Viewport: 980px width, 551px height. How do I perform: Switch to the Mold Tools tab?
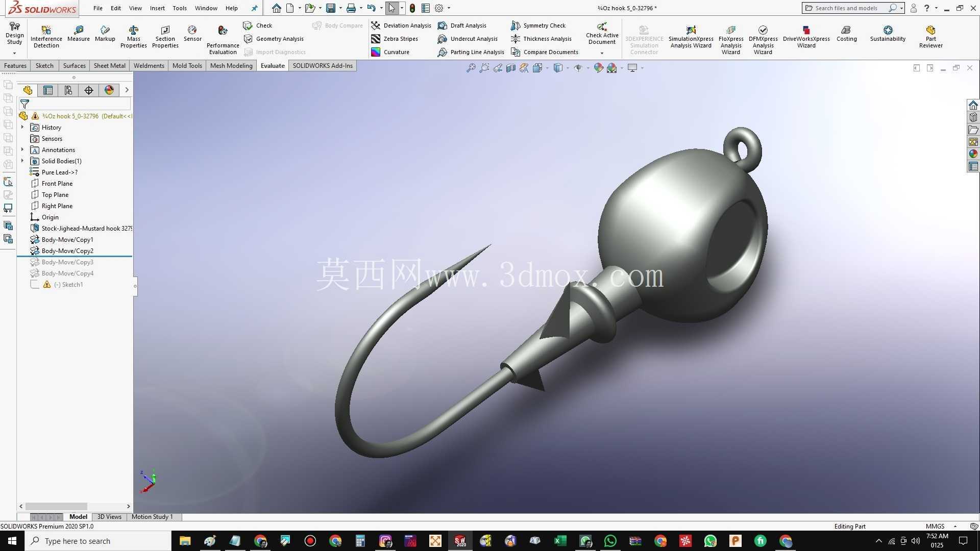click(187, 66)
